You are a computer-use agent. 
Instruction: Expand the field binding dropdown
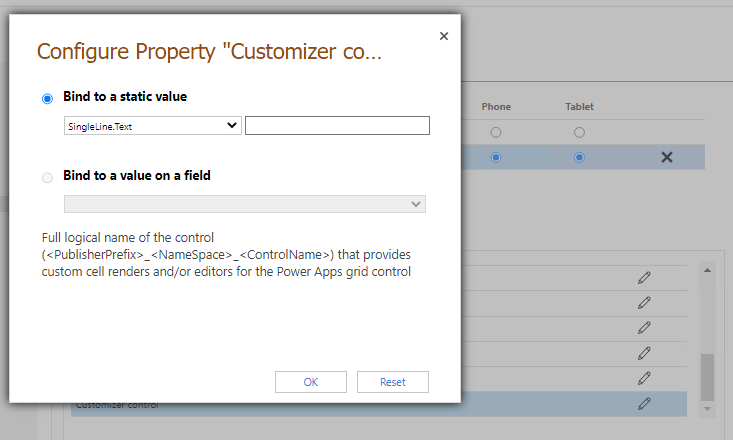[x=244, y=204]
